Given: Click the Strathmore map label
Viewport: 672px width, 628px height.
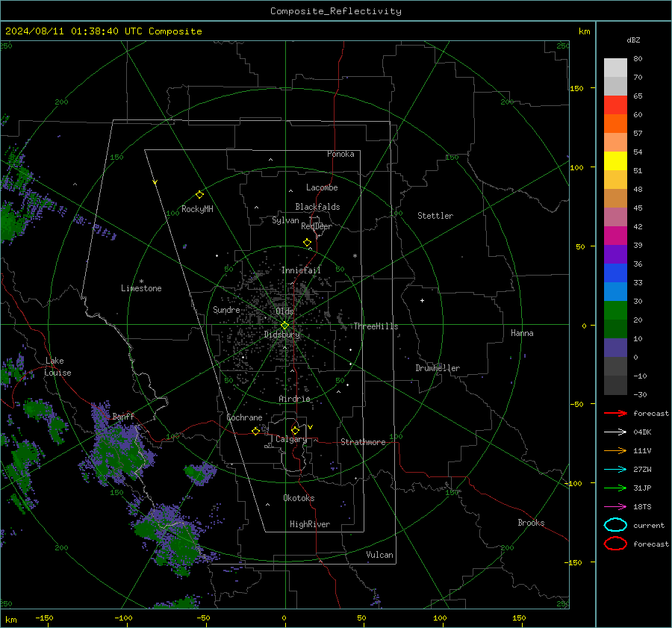Looking at the screenshot, I should point(364,442).
